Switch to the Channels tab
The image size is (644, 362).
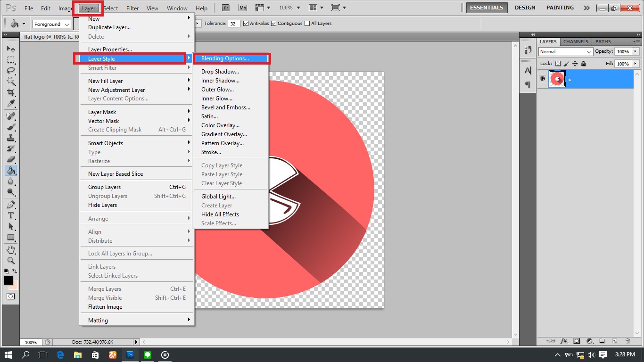[576, 41]
